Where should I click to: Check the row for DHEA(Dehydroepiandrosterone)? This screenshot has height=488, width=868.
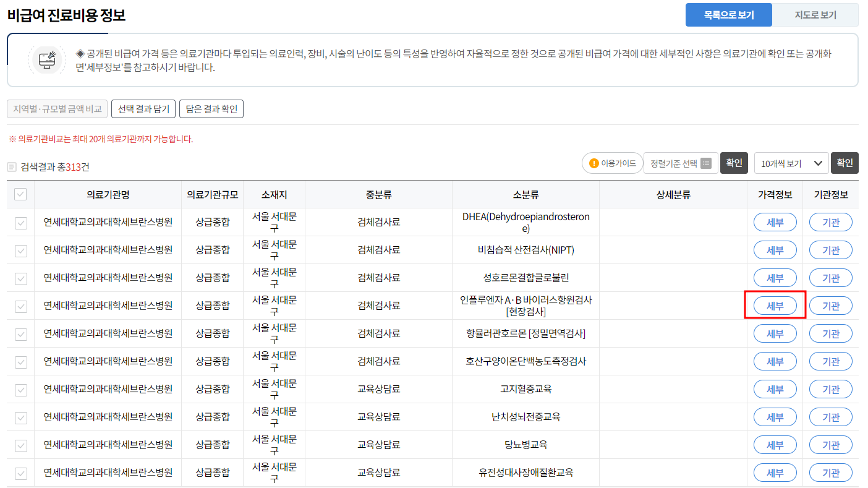point(21,223)
